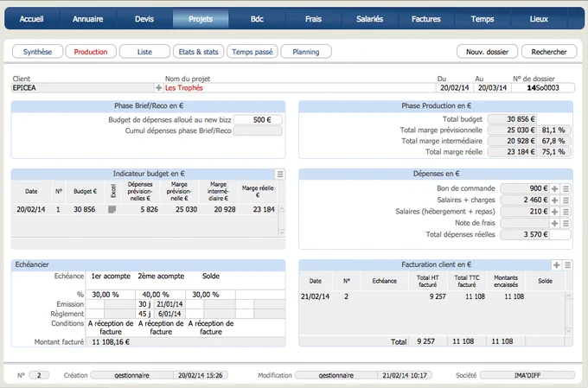Switch to the Liste tab

144,52
